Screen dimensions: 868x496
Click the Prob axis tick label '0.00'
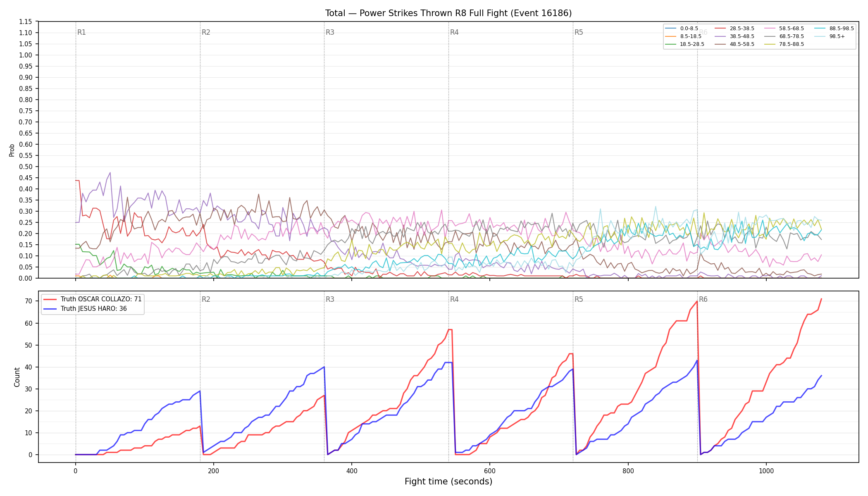pyautogui.click(x=26, y=278)
